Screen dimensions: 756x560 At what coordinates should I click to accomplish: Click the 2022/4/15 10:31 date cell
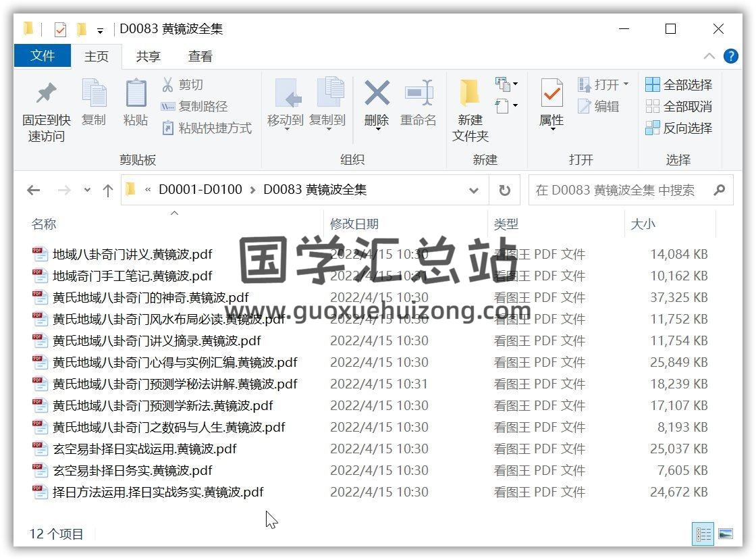(379, 384)
